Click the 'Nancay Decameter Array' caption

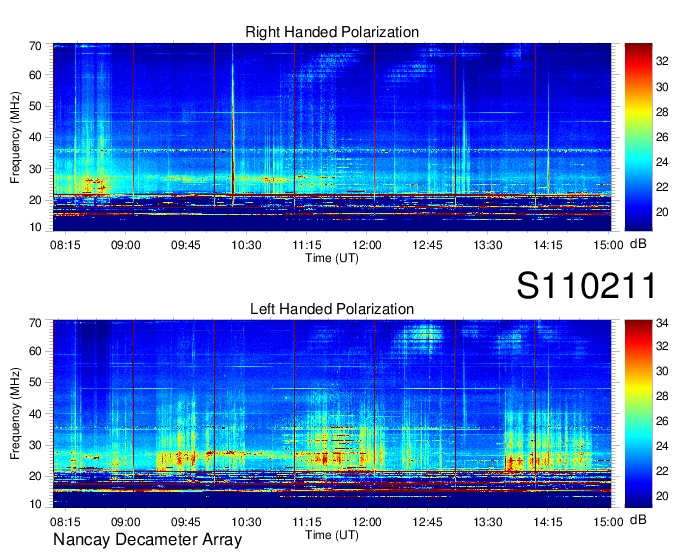point(147,540)
